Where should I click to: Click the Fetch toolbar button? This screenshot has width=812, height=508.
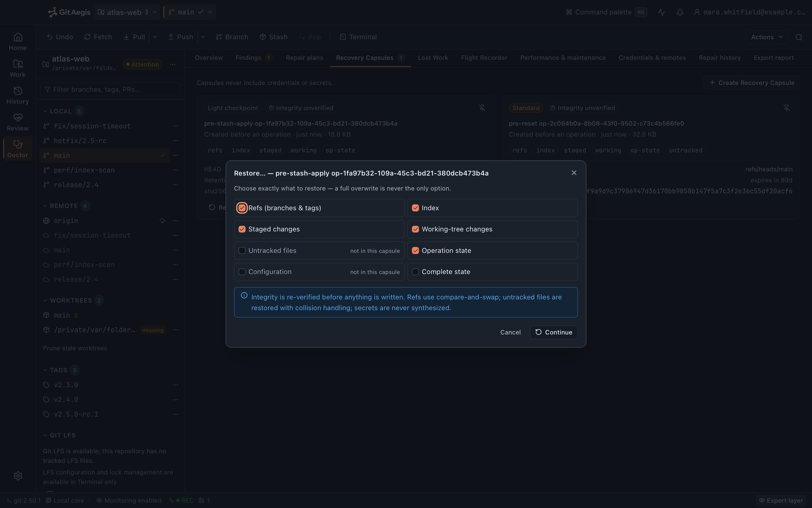coord(98,37)
